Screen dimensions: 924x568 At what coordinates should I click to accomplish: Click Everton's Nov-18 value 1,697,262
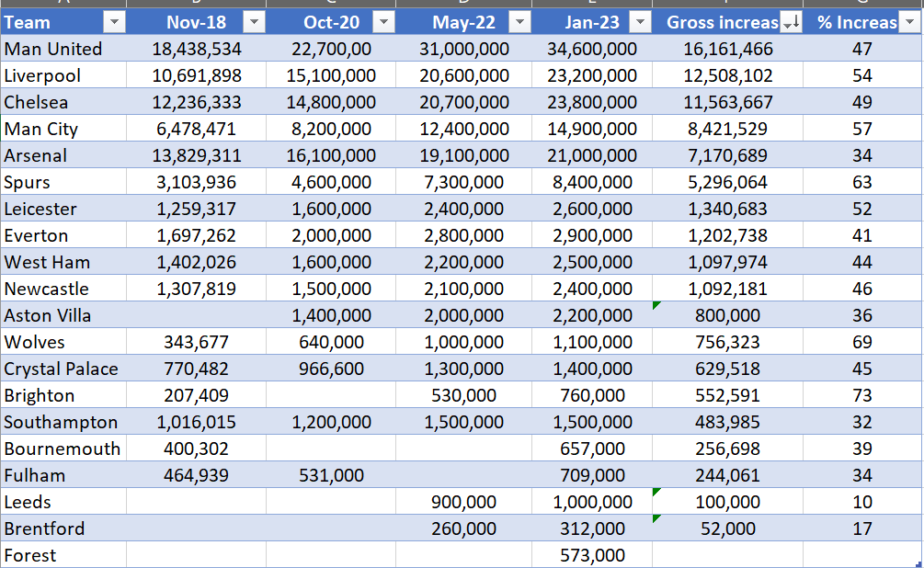(x=196, y=235)
